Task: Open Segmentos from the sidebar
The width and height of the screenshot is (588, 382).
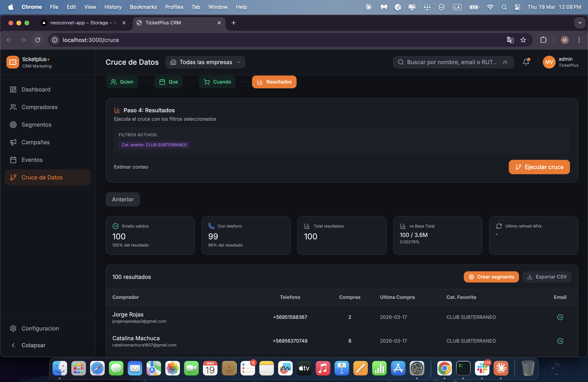Action: (x=36, y=125)
